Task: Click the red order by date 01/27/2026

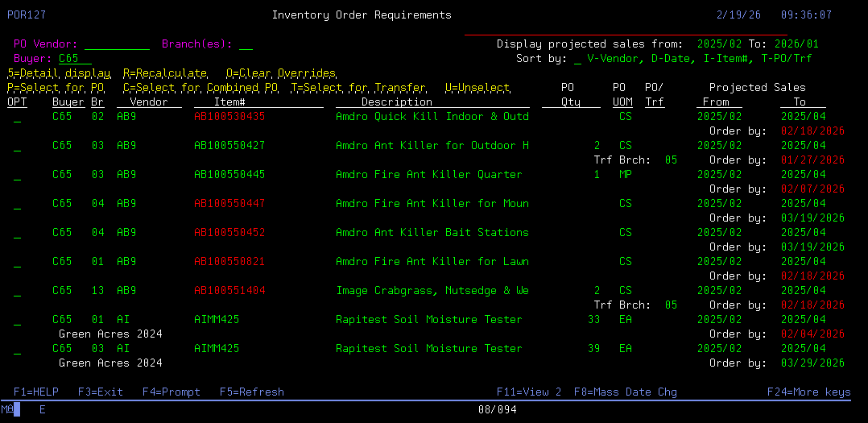Action: [x=812, y=160]
